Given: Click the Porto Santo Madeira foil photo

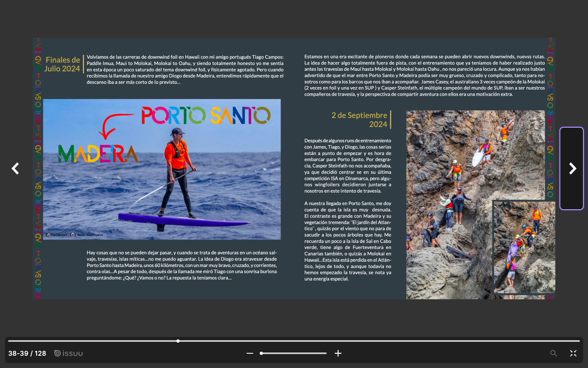Looking at the screenshot, I should 162,169.
